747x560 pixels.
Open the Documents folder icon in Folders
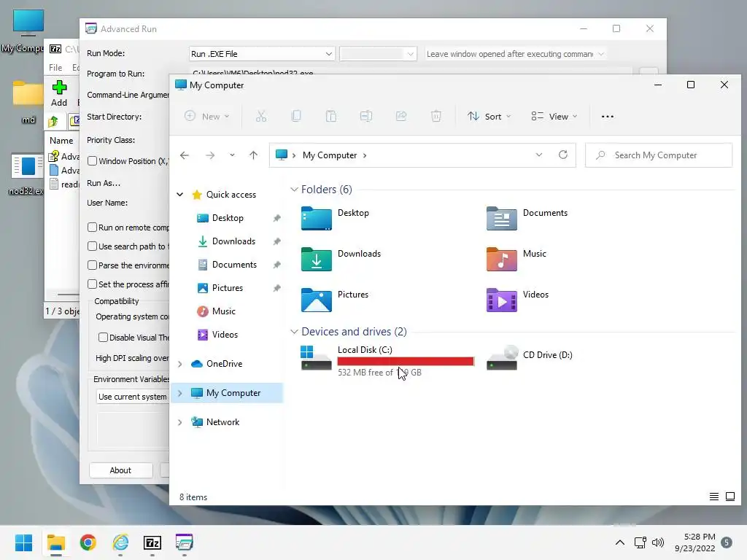coord(502,219)
